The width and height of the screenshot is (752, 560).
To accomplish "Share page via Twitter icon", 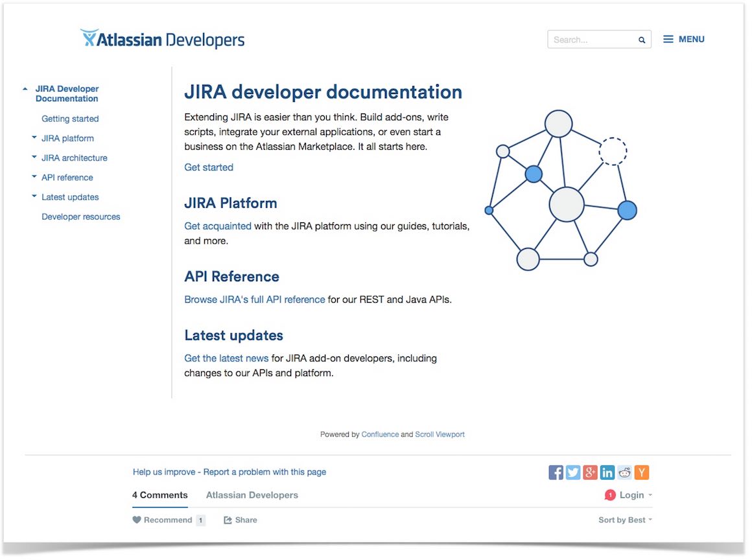I will click(573, 472).
